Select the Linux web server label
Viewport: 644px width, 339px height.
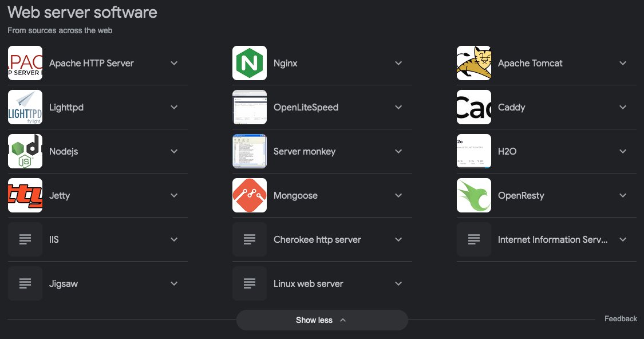(309, 283)
